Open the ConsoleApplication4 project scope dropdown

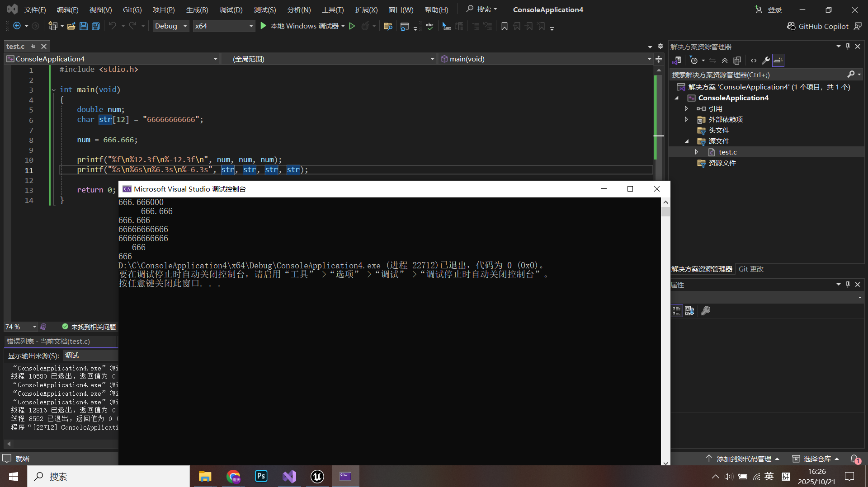point(112,59)
